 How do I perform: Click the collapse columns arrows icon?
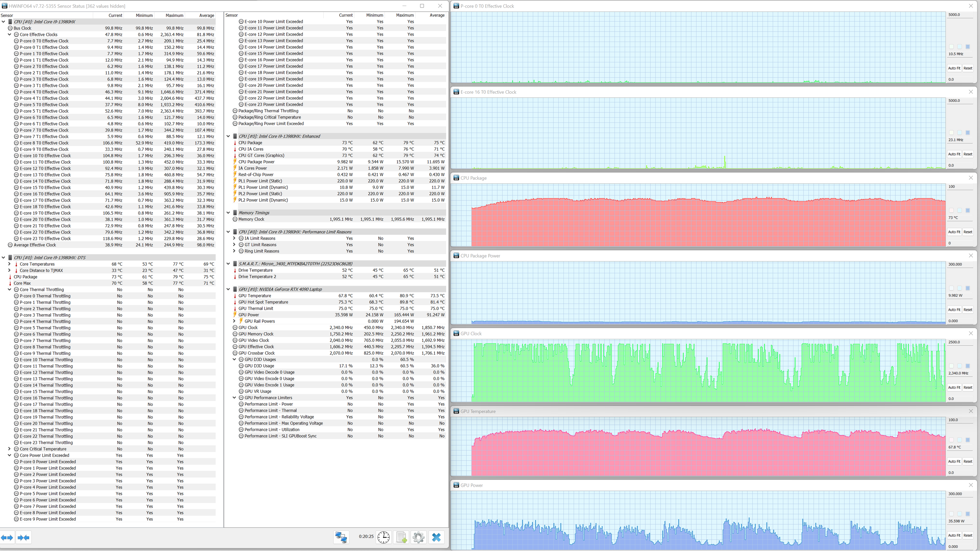(x=24, y=537)
